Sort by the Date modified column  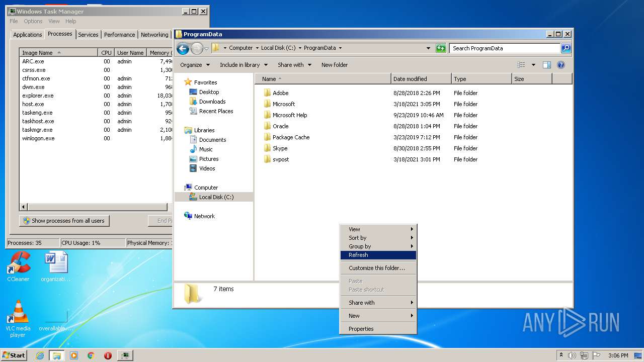click(x=421, y=79)
